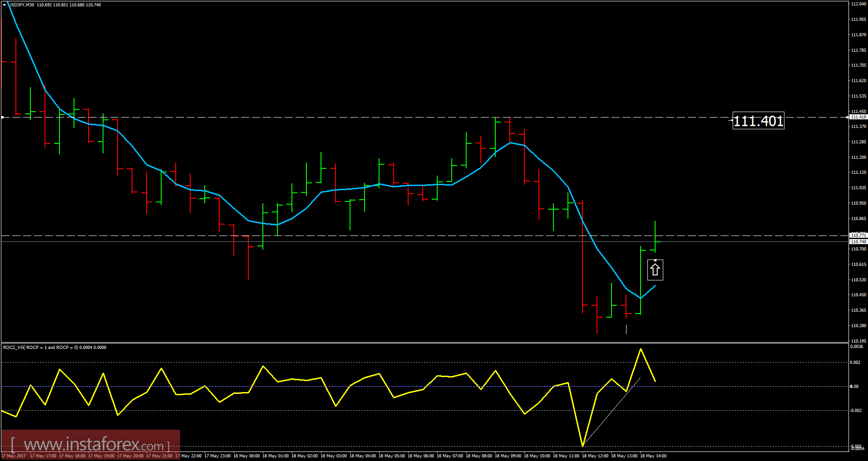Click the 111.120 price axis label
The height and width of the screenshot is (461, 868).
click(858, 172)
